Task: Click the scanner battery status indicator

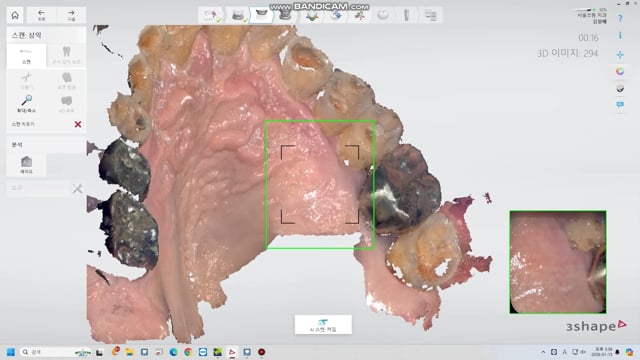Action: tap(589, 9)
